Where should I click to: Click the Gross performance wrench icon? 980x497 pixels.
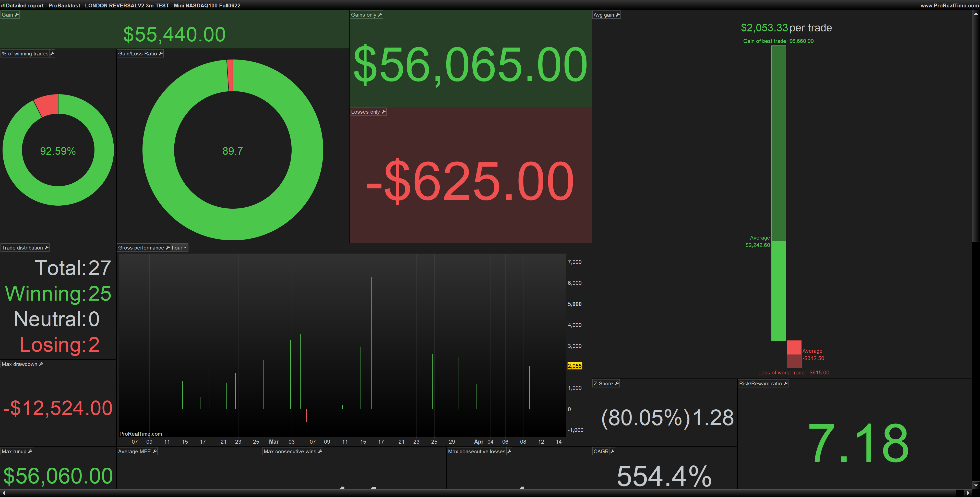[x=168, y=248]
